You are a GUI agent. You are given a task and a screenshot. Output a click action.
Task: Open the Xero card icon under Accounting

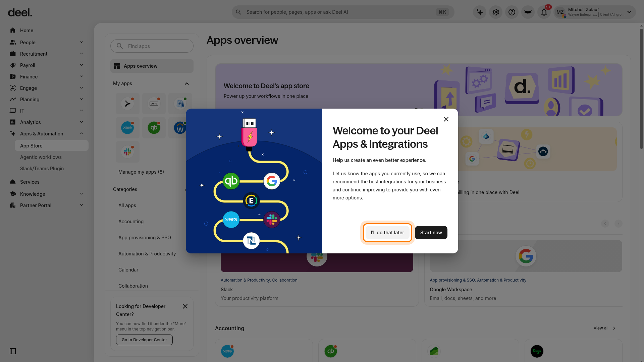click(x=227, y=351)
